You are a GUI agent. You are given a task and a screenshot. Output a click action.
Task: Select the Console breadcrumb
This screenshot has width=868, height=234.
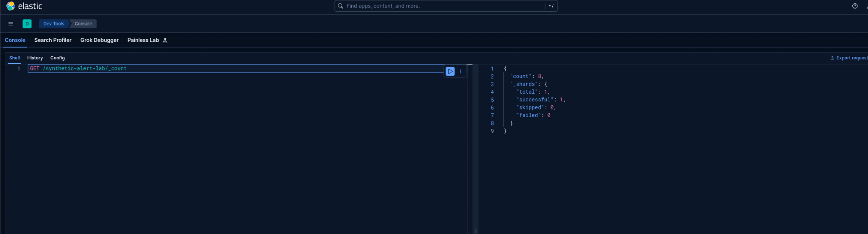click(83, 24)
